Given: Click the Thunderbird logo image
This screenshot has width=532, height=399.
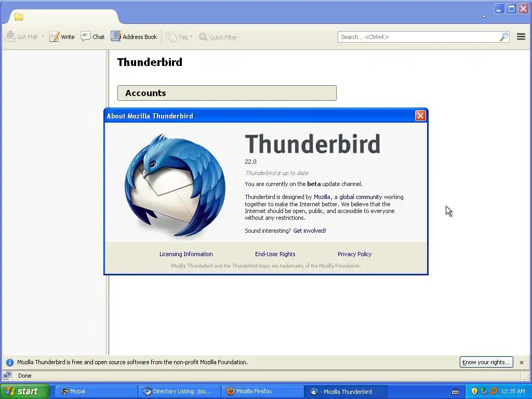Looking at the screenshot, I should pos(175,185).
